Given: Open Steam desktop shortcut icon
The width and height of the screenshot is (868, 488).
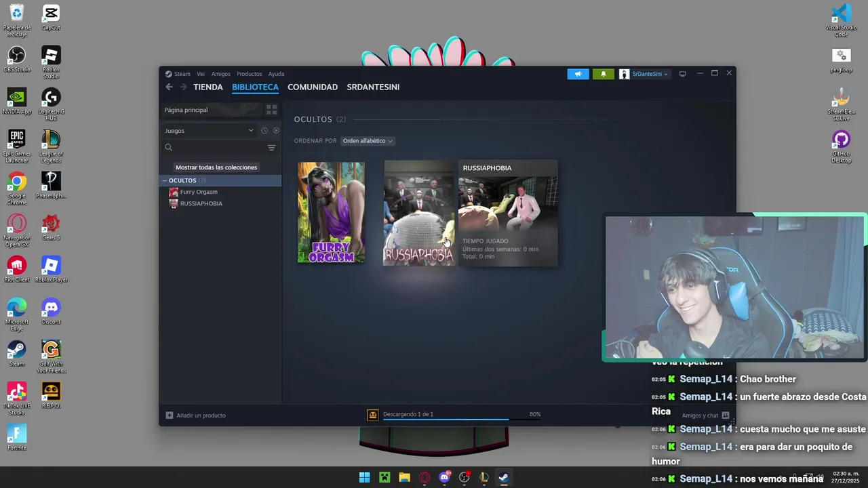Looking at the screenshot, I should coord(17,354).
